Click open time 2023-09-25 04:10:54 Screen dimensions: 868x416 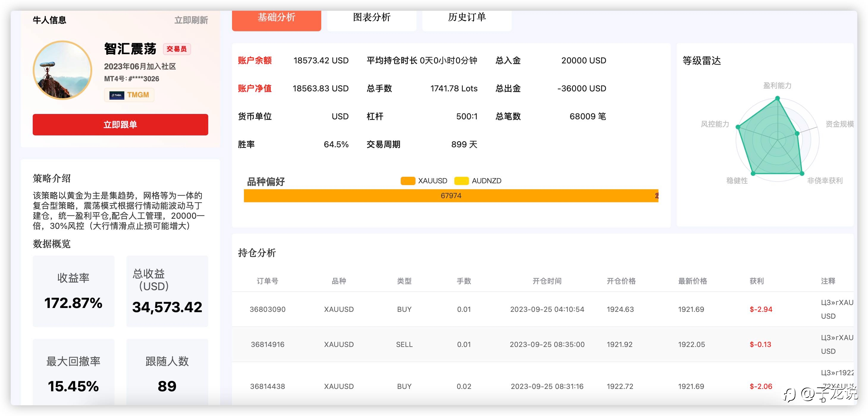pyautogui.click(x=547, y=309)
